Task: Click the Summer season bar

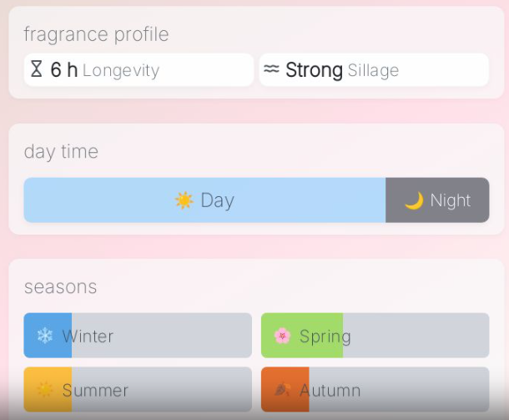Action: (x=138, y=390)
